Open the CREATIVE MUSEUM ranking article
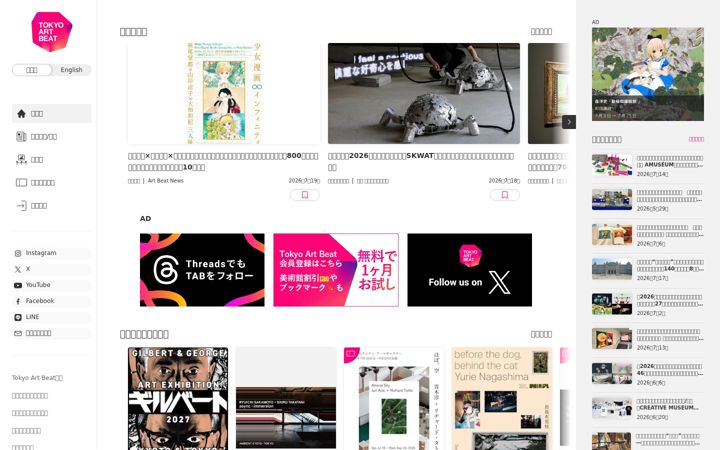The height and width of the screenshot is (450, 720). [647, 408]
